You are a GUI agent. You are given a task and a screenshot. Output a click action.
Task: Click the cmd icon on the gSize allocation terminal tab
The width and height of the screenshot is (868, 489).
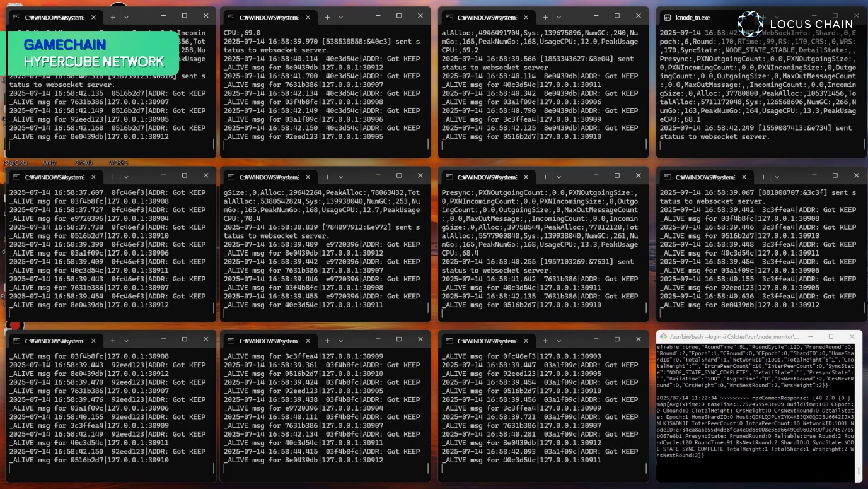coord(231,177)
